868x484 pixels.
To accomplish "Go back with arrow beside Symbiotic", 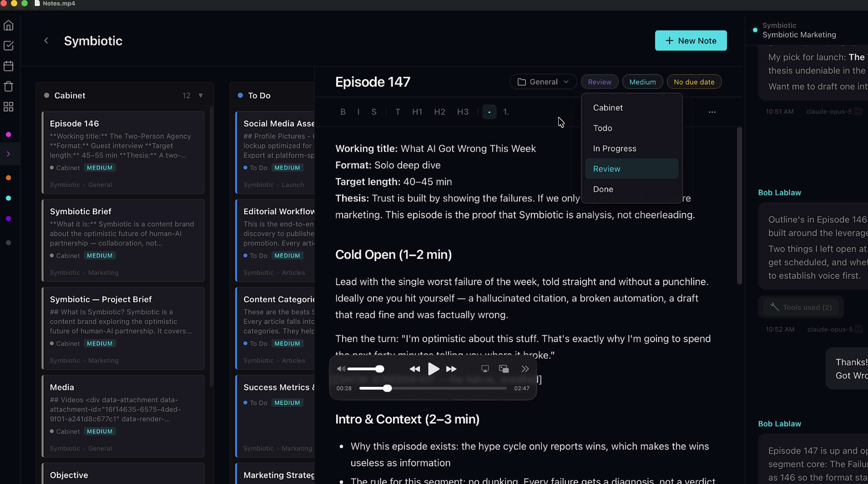I will point(46,41).
